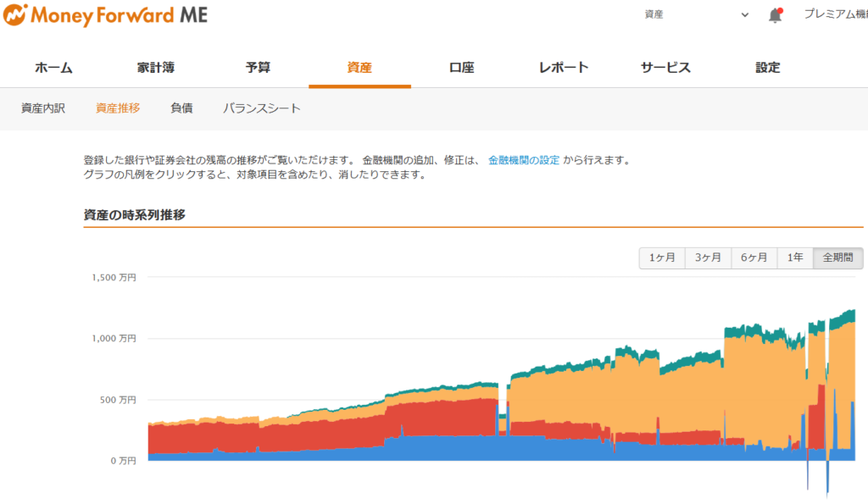The image size is (868, 504).
Task: Open the 家計簿 tab
Action: point(156,68)
